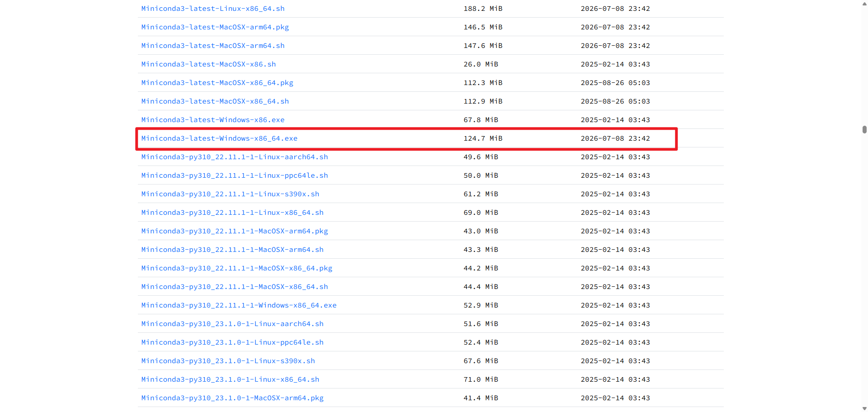Click the scrollbar down arrow

tap(864, 409)
